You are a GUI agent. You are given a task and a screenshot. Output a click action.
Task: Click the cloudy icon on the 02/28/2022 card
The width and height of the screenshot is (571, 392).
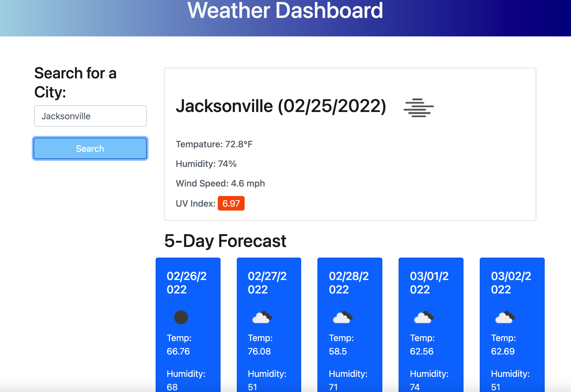coord(343,317)
